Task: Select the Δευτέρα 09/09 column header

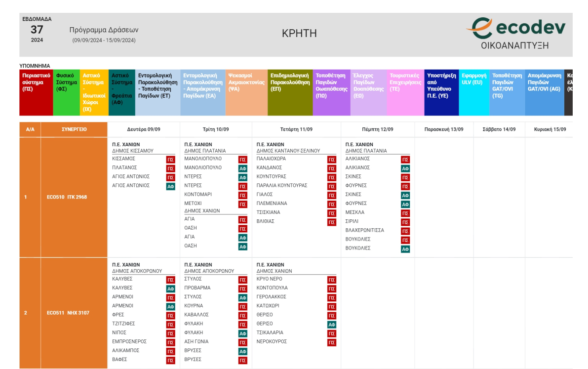Action: point(143,129)
